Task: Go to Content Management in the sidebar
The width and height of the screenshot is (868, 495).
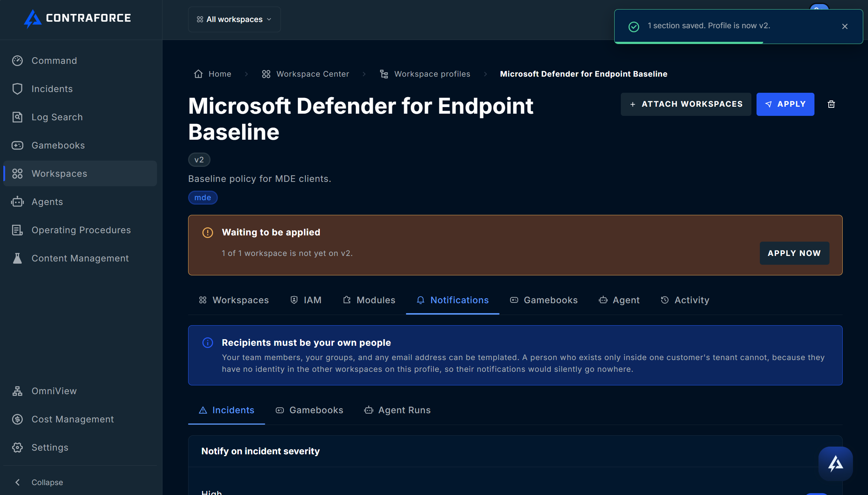Action: click(x=80, y=258)
